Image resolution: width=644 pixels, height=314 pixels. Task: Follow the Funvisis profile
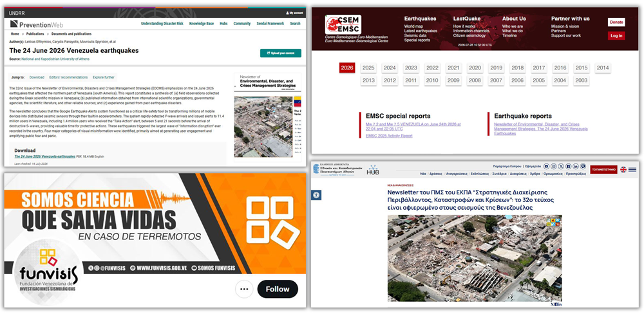(x=277, y=289)
